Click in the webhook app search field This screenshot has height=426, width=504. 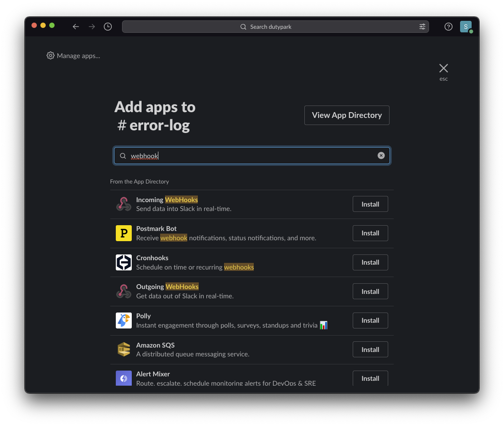(x=252, y=156)
